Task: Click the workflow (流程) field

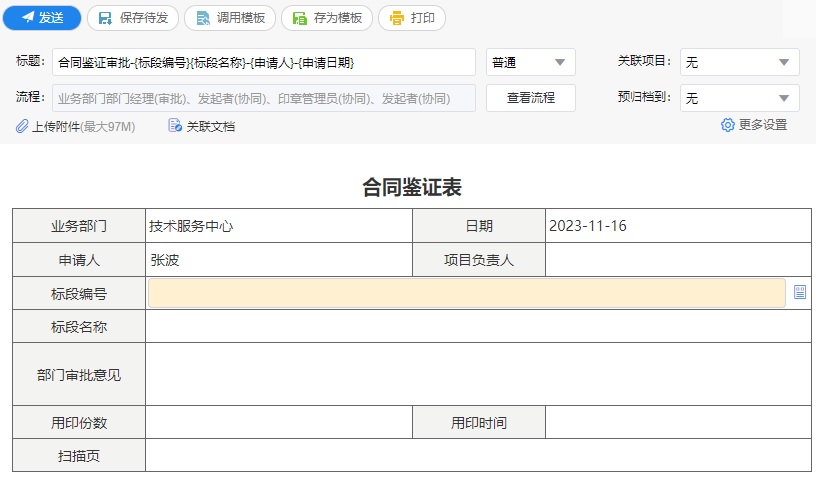Action: [264, 98]
